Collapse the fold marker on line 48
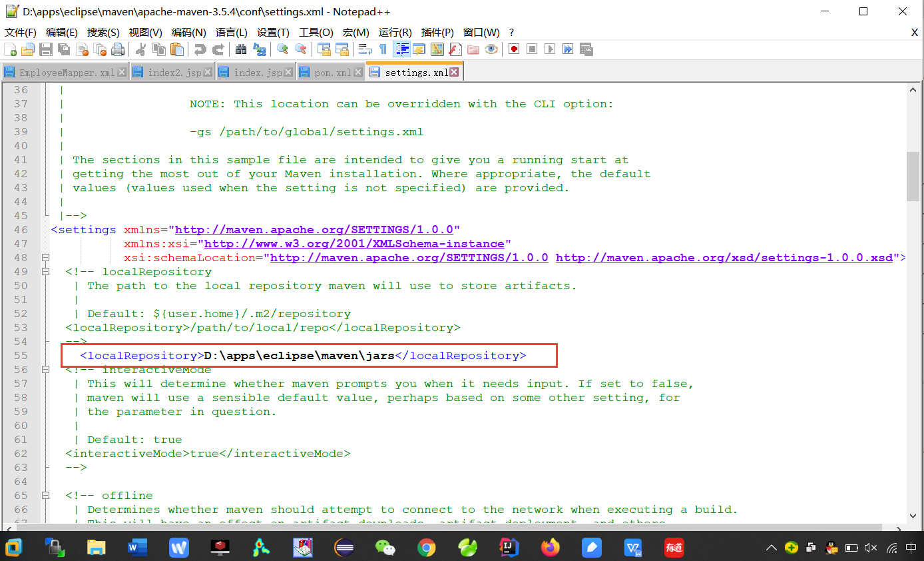This screenshot has width=924, height=561. (45, 258)
